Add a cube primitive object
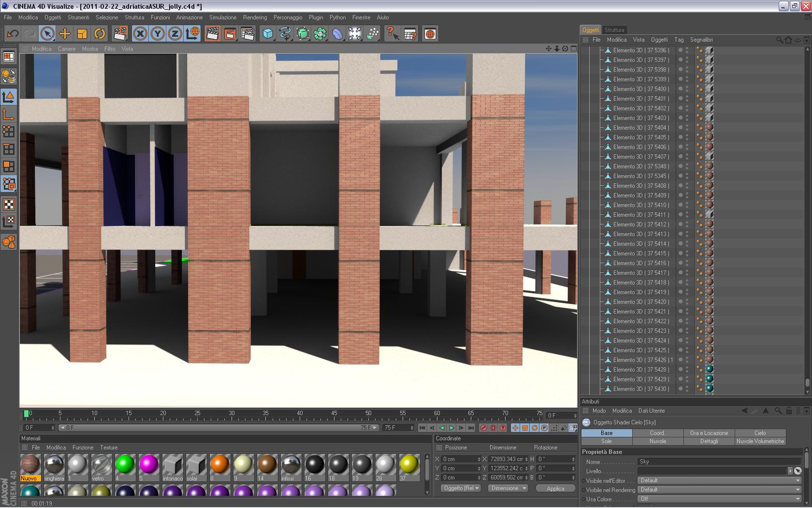 click(268, 34)
